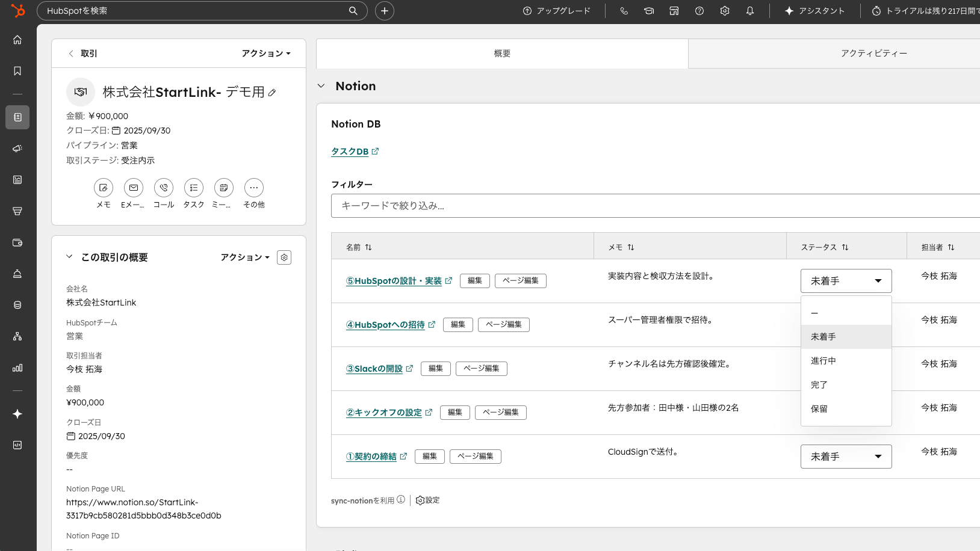980x551 pixels.
Task: Open the deal header actions dropdown
Action: click(266, 54)
